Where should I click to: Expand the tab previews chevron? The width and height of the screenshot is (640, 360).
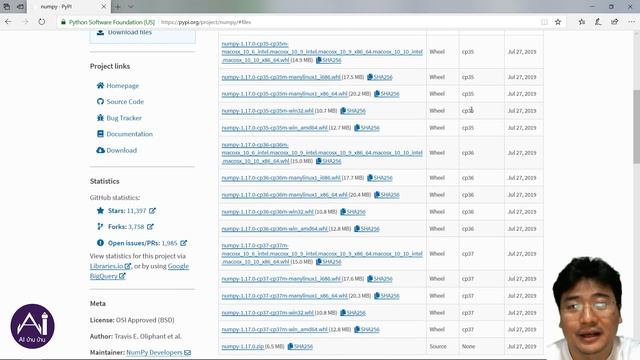point(131,7)
